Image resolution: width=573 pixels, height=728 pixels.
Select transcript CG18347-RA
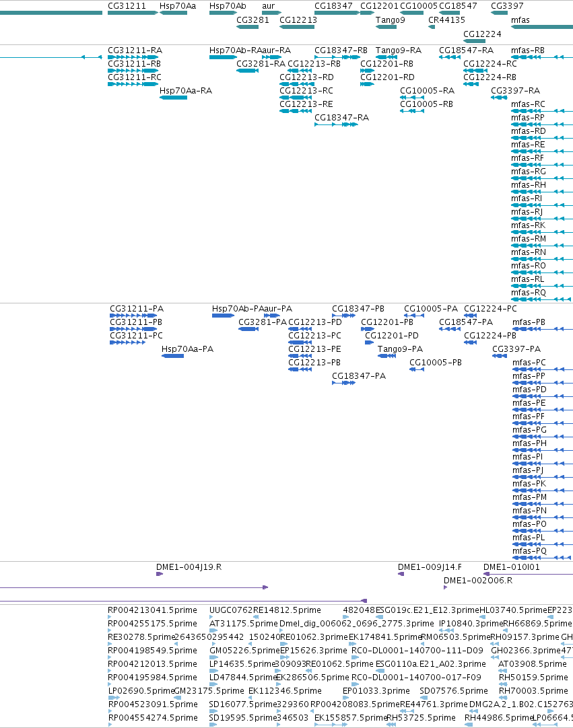[341, 118]
